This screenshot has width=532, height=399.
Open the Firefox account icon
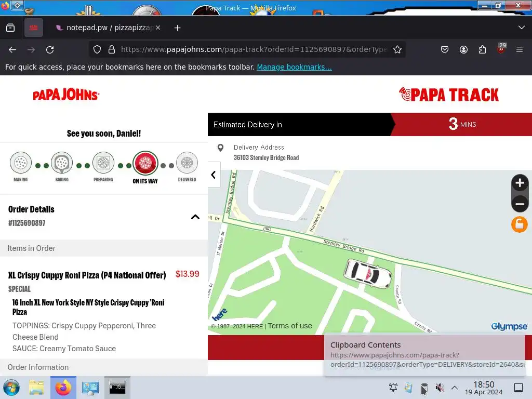463,49
